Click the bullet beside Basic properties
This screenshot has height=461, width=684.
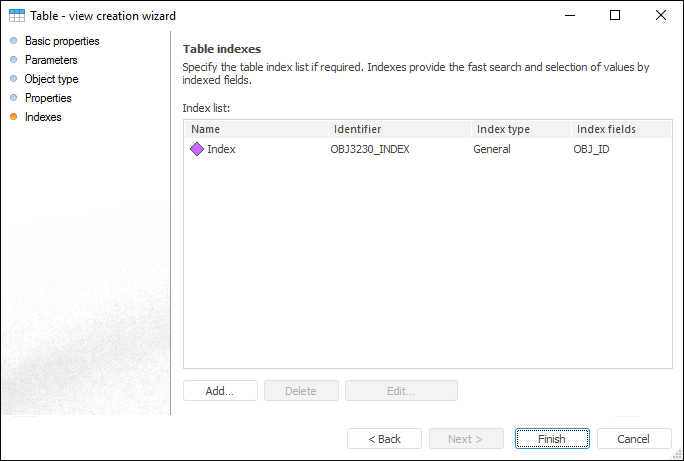[13, 41]
